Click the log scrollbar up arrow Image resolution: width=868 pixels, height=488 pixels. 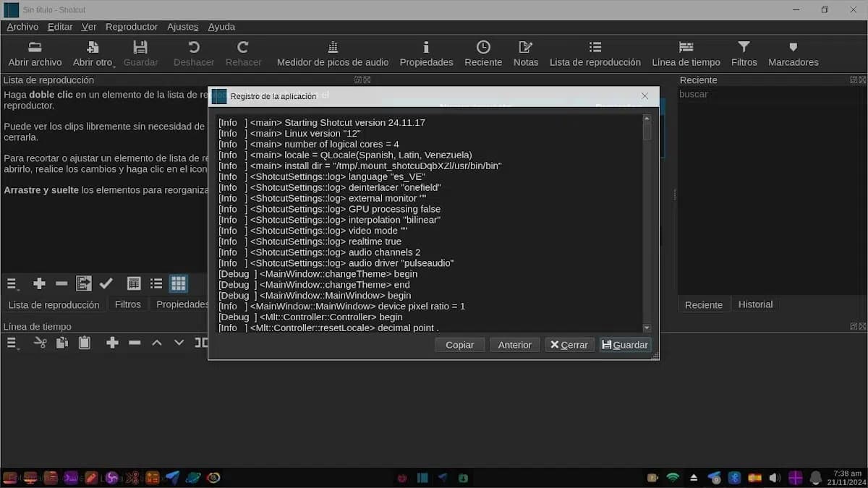coord(647,118)
